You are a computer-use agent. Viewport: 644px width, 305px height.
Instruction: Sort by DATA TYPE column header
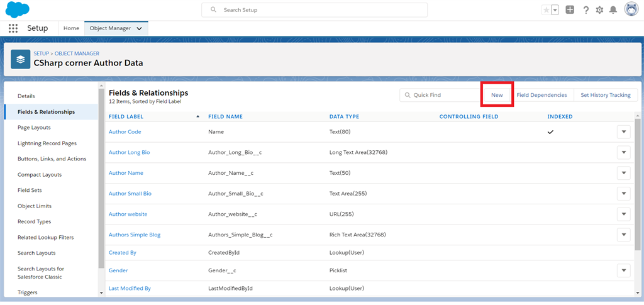pos(344,116)
